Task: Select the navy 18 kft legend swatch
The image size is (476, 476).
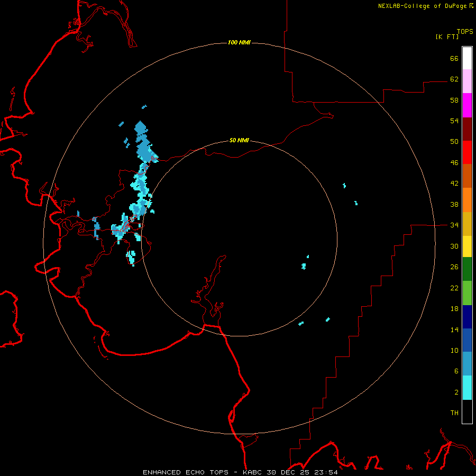Action: (467, 317)
